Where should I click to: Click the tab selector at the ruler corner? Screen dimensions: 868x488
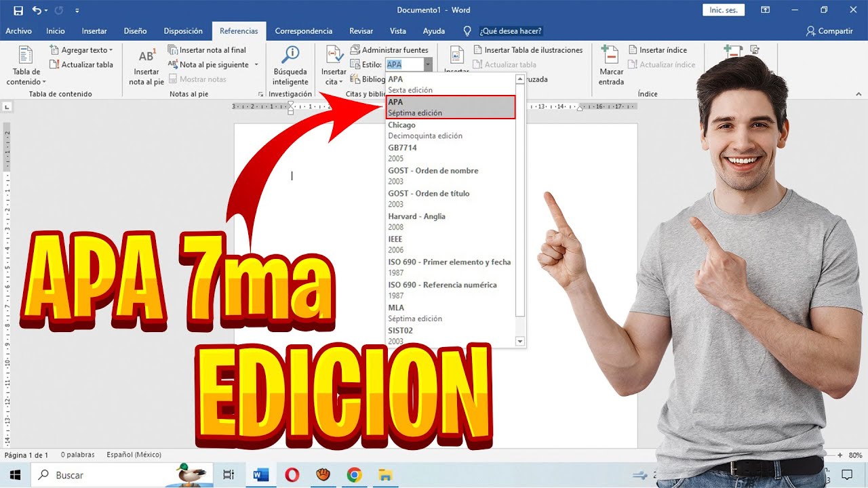click(x=7, y=106)
